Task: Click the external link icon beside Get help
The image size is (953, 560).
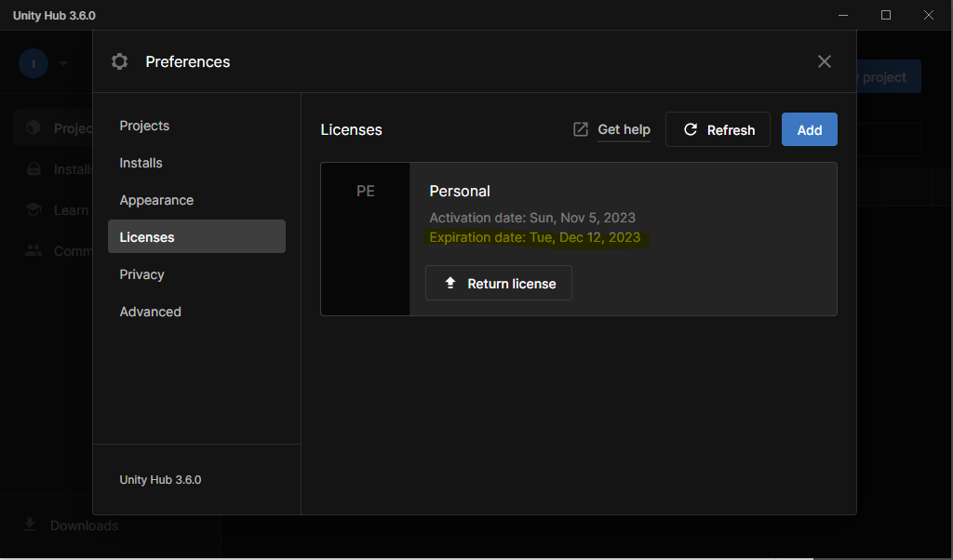Action: (581, 129)
